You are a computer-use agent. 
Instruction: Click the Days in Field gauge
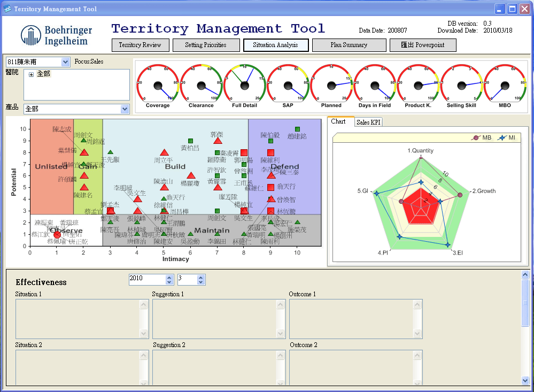(x=375, y=84)
